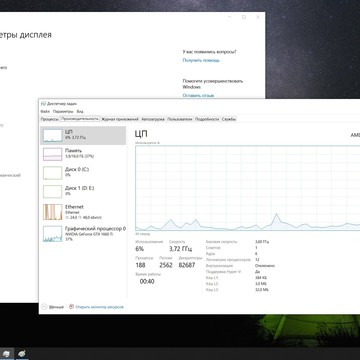Select Диск 0 (C:) graph icon
This screenshot has height=360, width=360.
pos(53,173)
